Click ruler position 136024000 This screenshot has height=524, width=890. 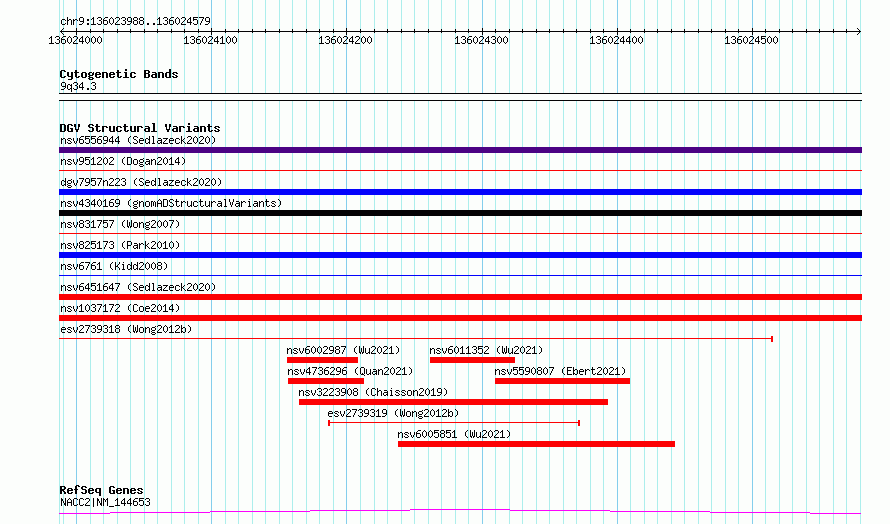point(75,40)
